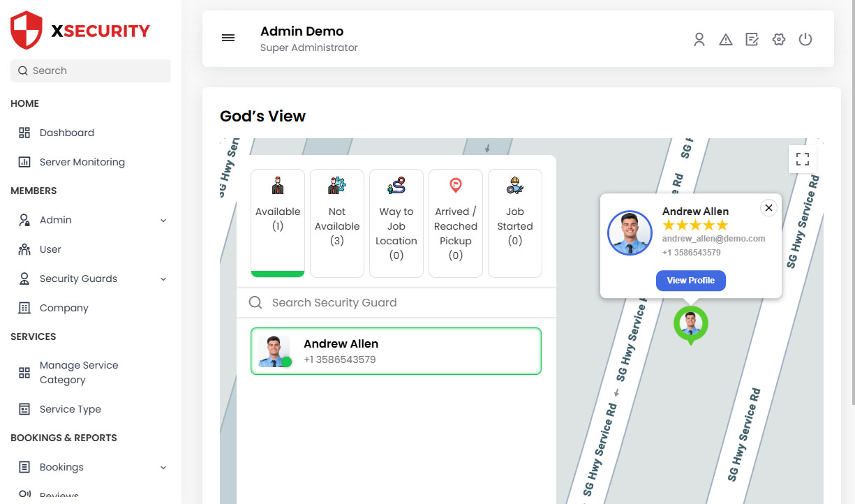Toggle the hamburger menu icon
This screenshot has height=504, width=855.
[x=228, y=38]
